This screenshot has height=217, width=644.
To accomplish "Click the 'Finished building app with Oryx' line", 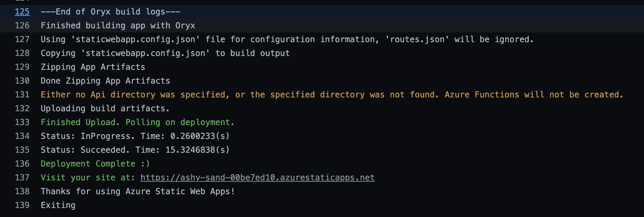I will click(118, 26).
